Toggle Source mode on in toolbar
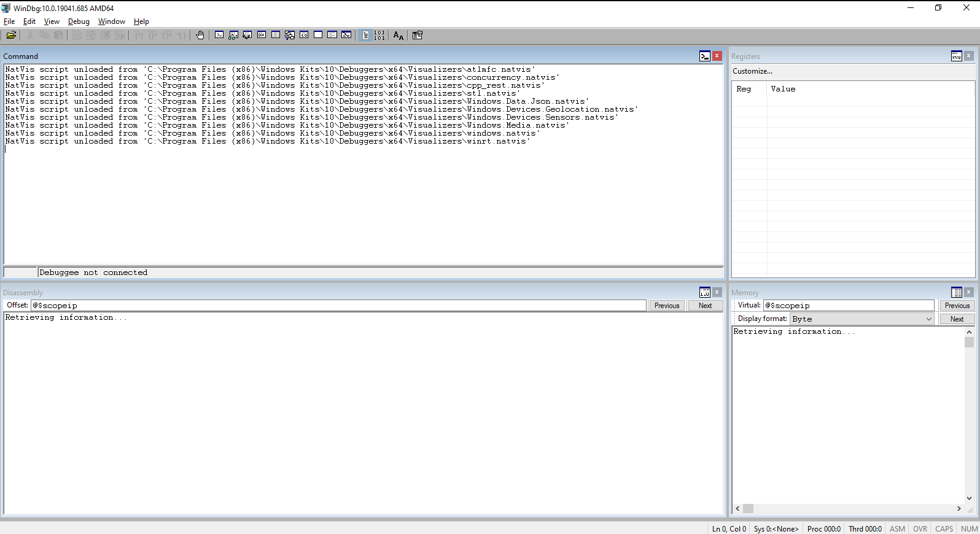 tap(365, 36)
